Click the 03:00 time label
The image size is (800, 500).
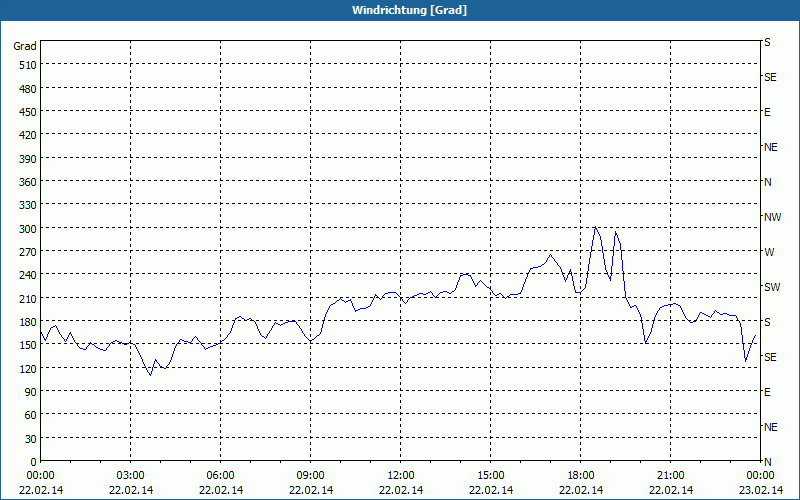tap(131, 476)
